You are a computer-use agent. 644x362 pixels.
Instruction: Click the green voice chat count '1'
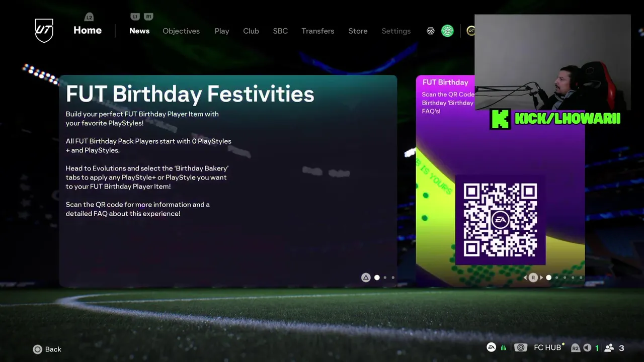(x=597, y=348)
